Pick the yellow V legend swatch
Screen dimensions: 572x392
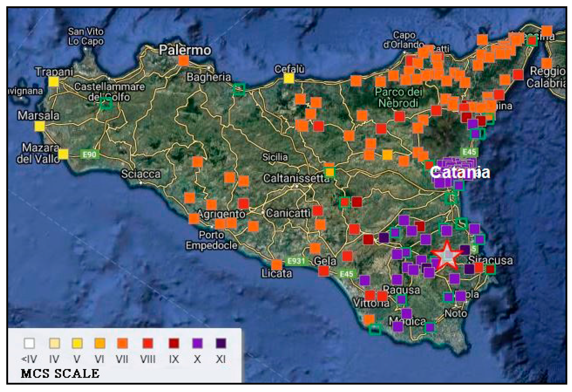(77, 343)
